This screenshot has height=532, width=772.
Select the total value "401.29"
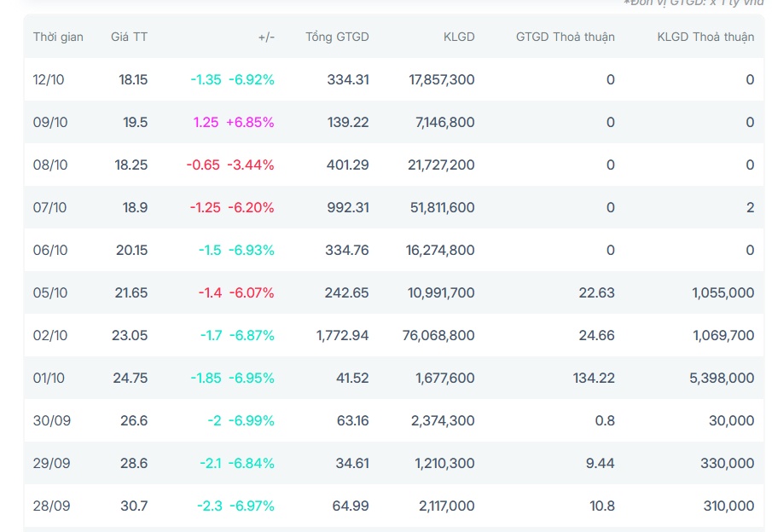point(347,165)
